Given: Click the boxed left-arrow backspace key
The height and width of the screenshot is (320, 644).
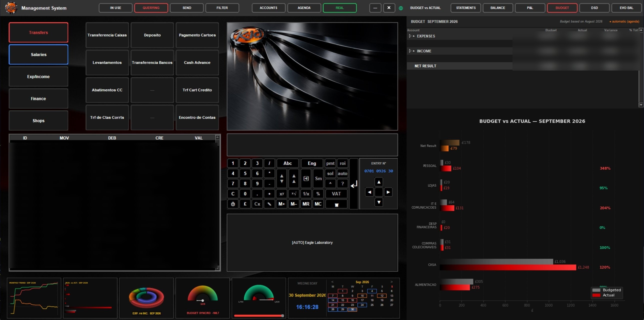Looking at the screenshot, I should click(306, 178).
